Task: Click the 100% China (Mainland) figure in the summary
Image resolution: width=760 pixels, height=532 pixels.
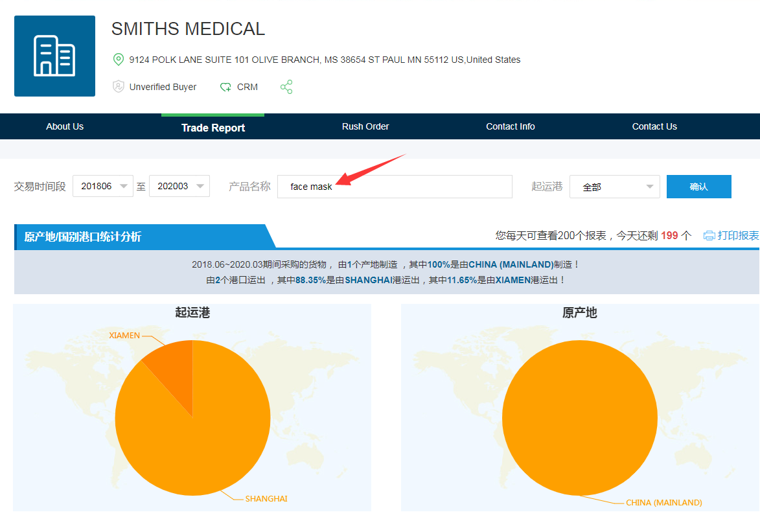Action: point(439,265)
